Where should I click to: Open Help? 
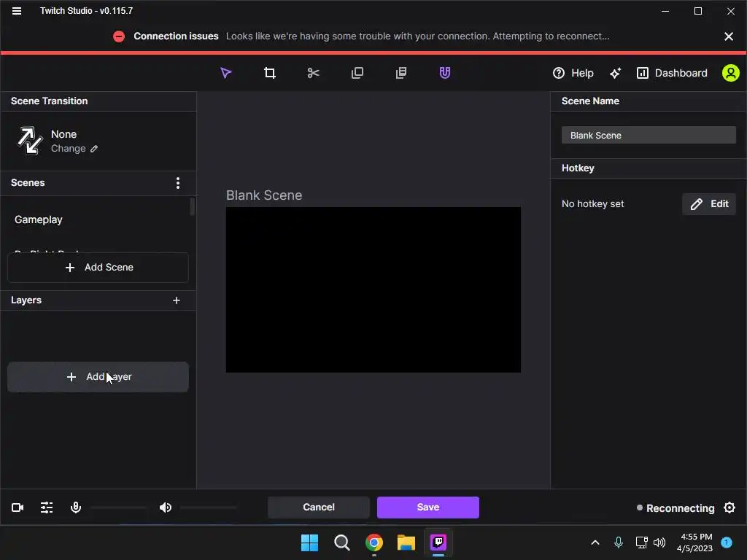pos(573,73)
